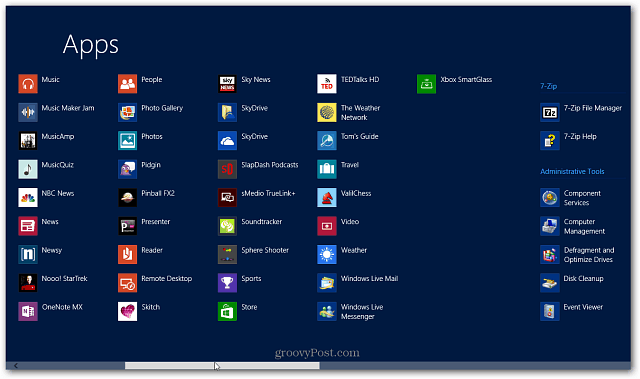This screenshot has width=640, height=379.
Task: Click the TEDTalks HD icon
Action: (x=327, y=84)
